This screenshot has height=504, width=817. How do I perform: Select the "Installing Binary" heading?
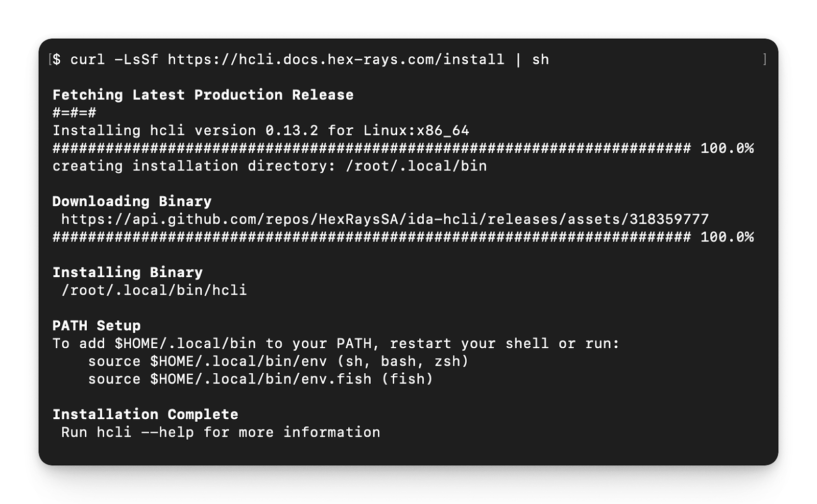tap(127, 273)
